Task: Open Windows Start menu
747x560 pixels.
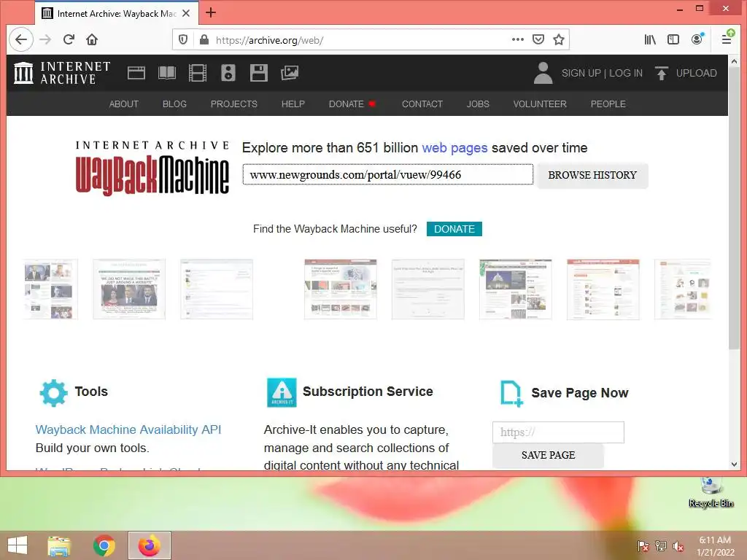Action: click(x=18, y=545)
